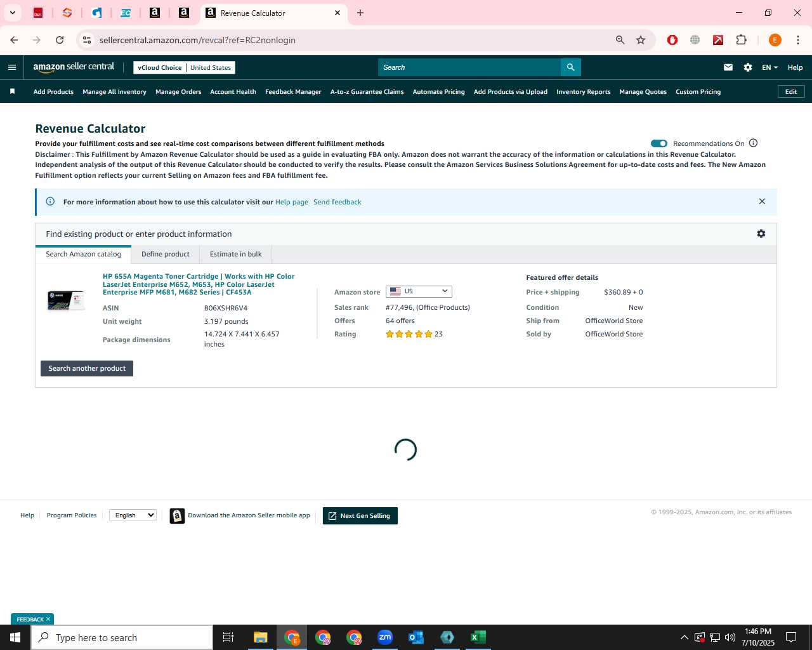Open Account Health menu item
The width and height of the screenshot is (812, 650).
pos(233,92)
